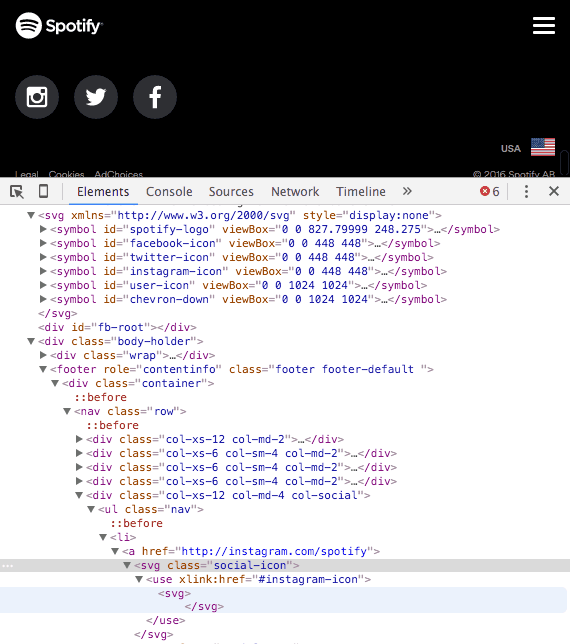Show more DevTools tabs chevron
This screenshot has height=644, width=570.
[x=407, y=191]
